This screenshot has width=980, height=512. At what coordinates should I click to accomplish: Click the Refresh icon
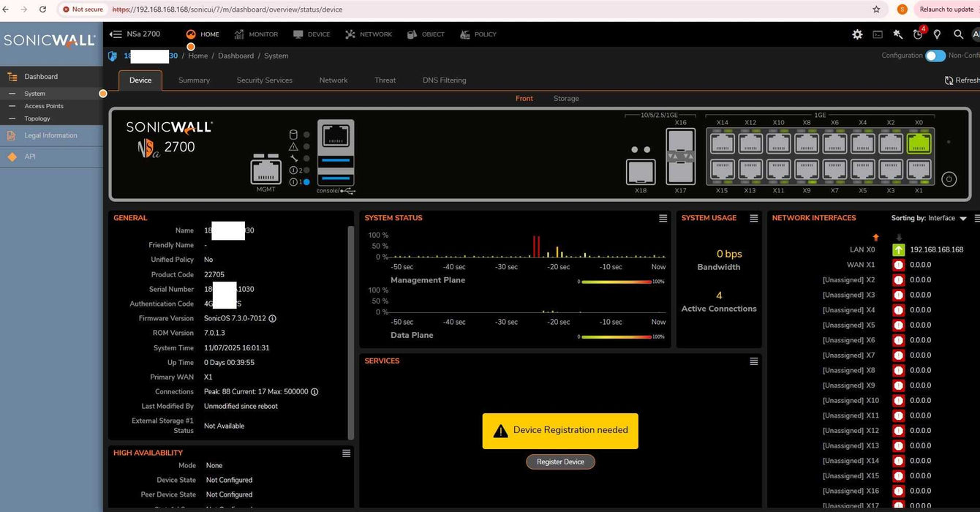pyautogui.click(x=949, y=80)
